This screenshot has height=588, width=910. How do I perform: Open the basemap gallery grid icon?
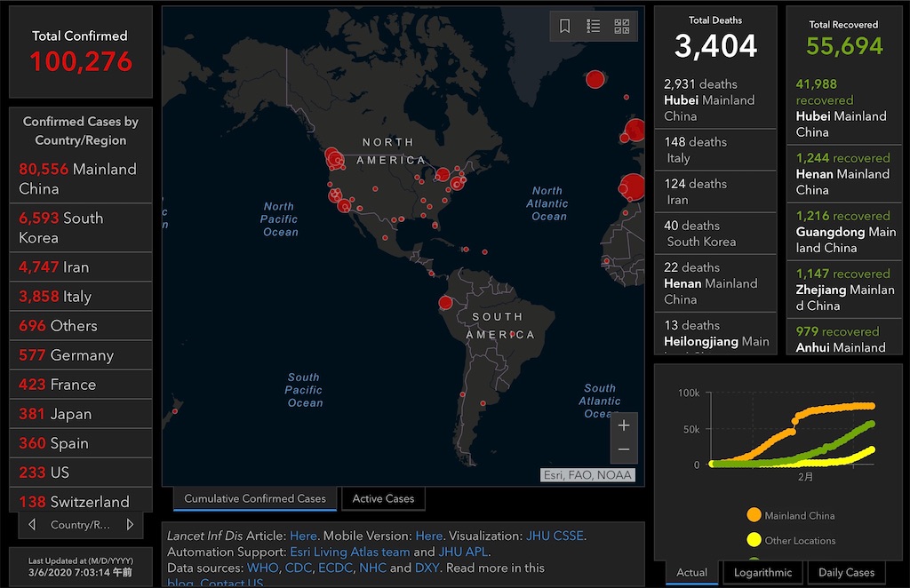(621, 26)
